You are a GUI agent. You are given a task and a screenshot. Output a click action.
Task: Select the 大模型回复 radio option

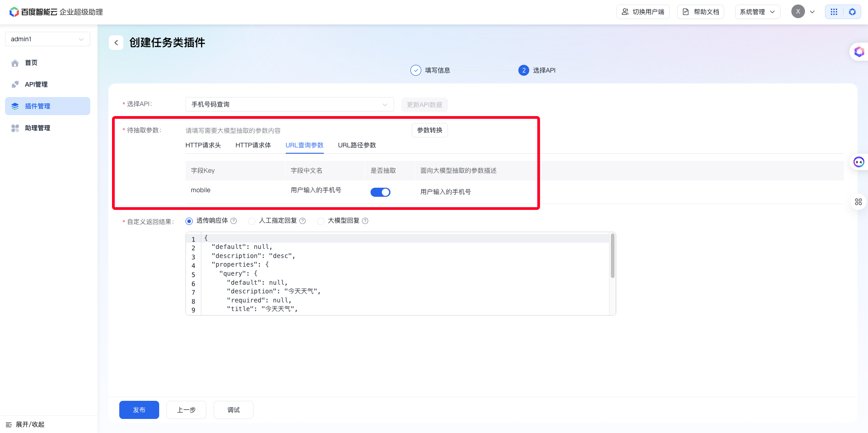coord(321,221)
